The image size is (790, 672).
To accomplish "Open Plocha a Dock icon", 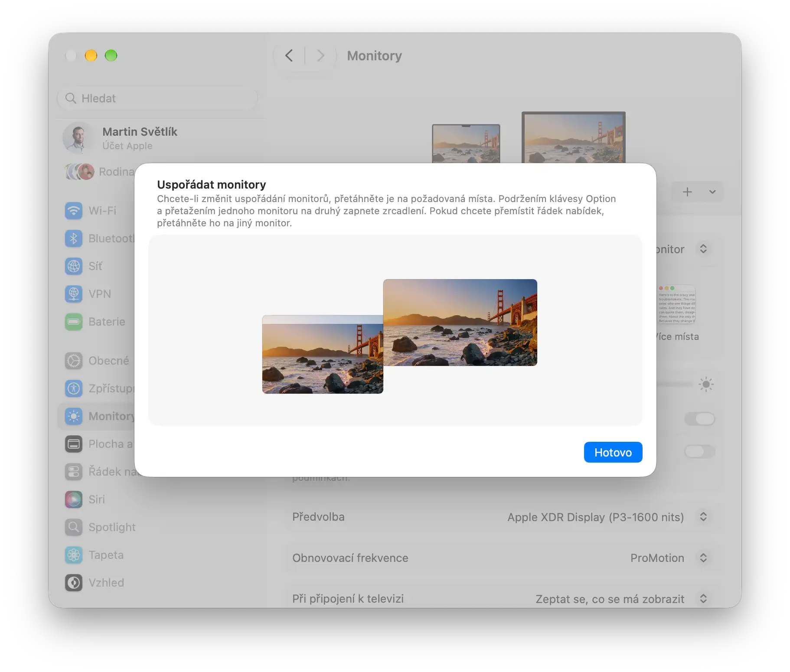I will pyautogui.click(x=74, y=444).
